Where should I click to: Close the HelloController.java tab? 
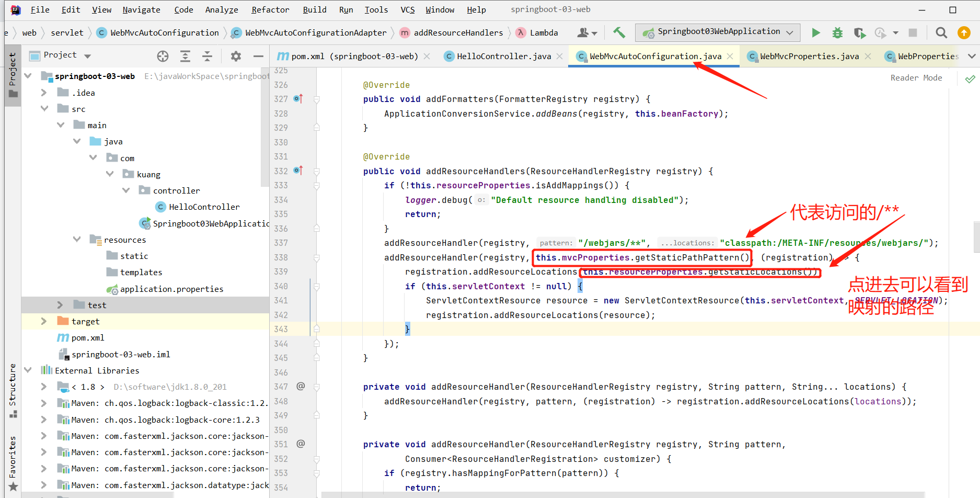coord(560,56)
